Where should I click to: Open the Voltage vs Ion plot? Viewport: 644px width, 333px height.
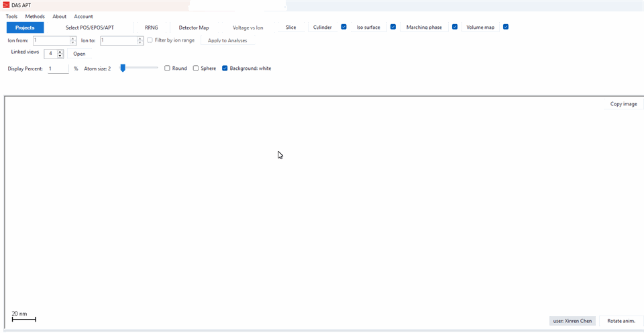click(x=248, y=28)
